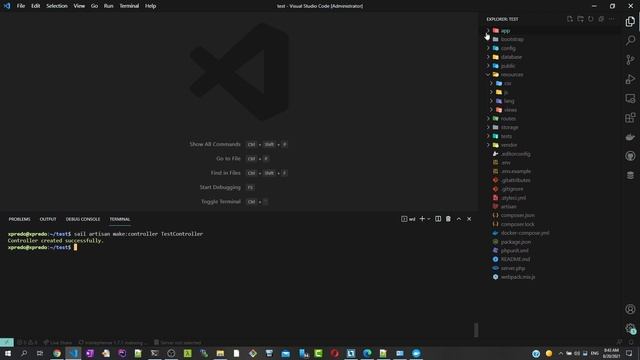Open the Run and Debug view
Screen dimensions: 640x360
pos(630,79)
